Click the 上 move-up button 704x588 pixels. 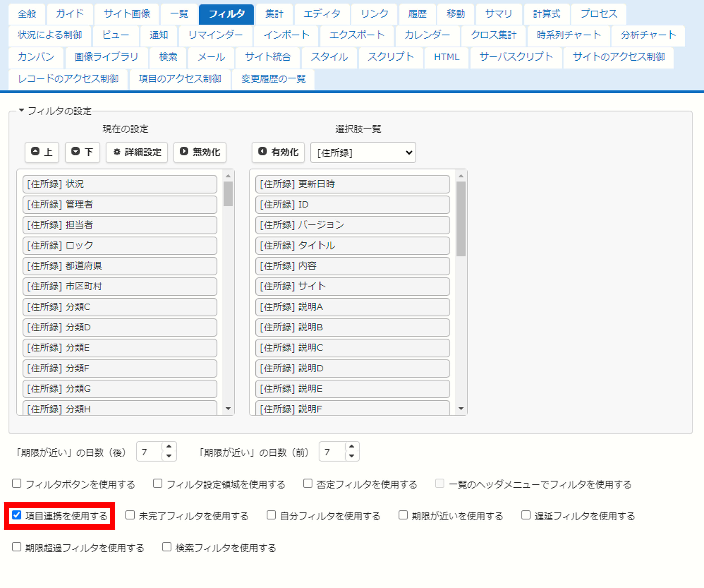click(42, 152)
